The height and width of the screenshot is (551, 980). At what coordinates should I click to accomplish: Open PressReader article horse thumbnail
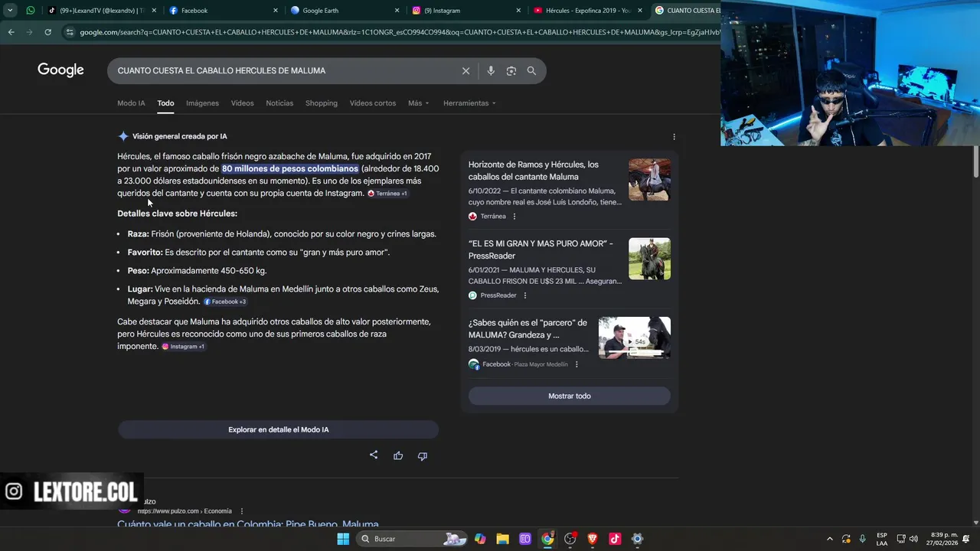pyautogui.click(x=649, y=259)
